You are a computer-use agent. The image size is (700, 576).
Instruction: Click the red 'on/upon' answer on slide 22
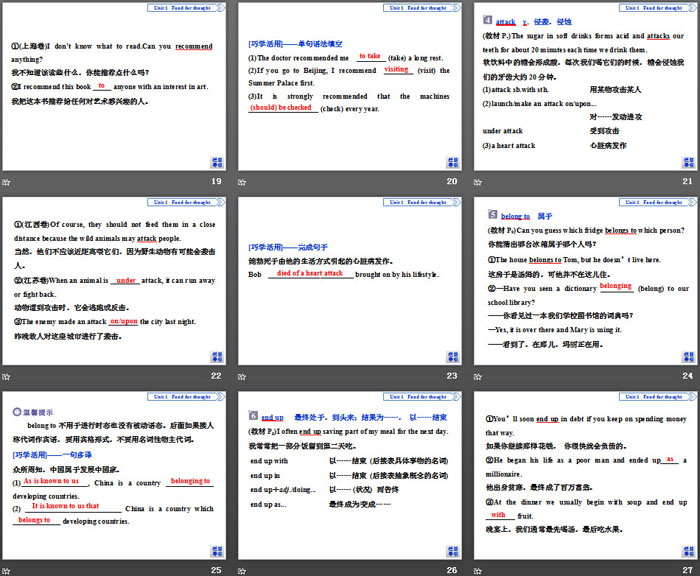124,321
